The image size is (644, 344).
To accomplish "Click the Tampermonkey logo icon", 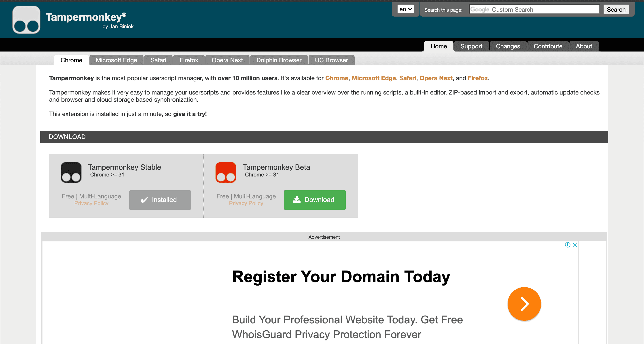I will [x=26, y=20].
